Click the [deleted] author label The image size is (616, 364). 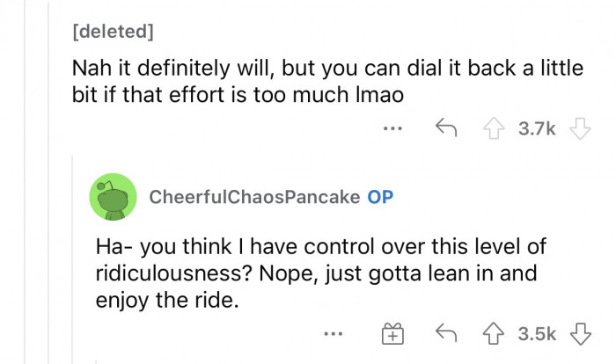112,33
